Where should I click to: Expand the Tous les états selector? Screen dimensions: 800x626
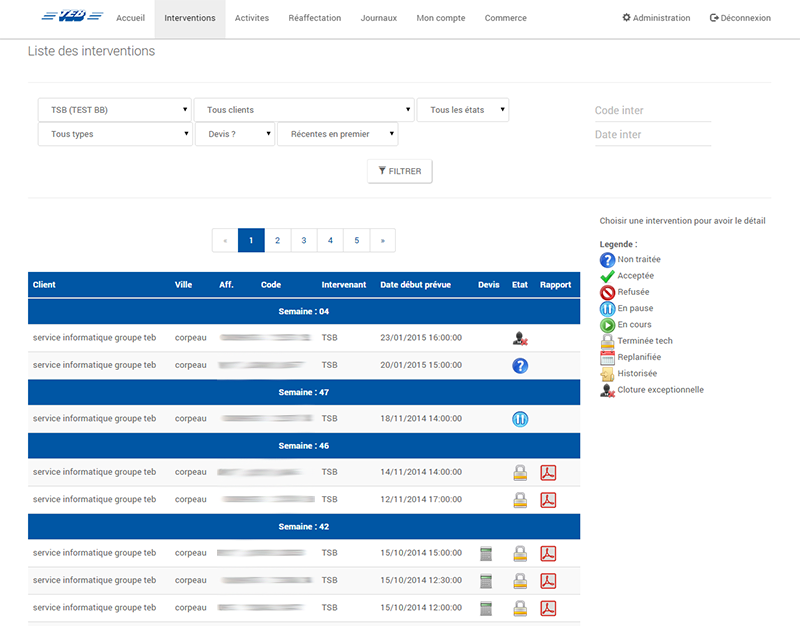click(463, 110)
